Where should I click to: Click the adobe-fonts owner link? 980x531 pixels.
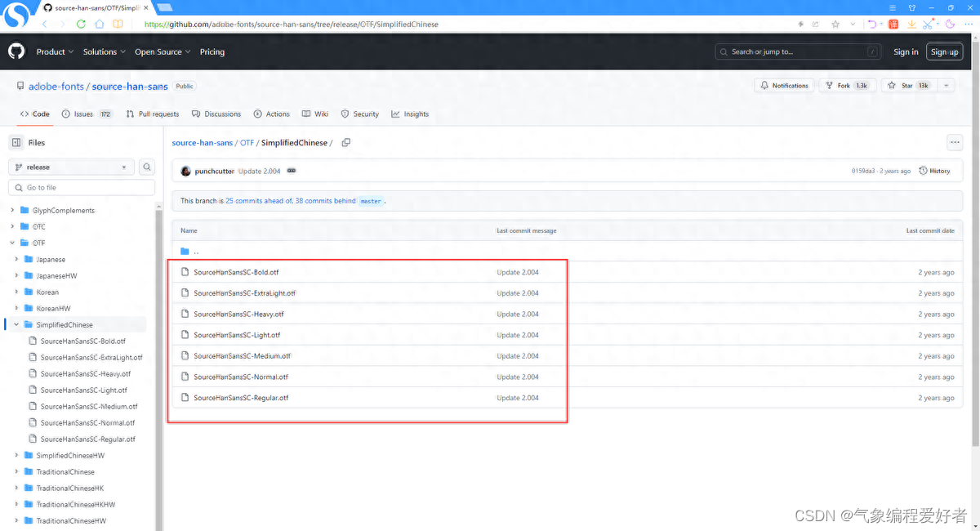coord(56,87)
